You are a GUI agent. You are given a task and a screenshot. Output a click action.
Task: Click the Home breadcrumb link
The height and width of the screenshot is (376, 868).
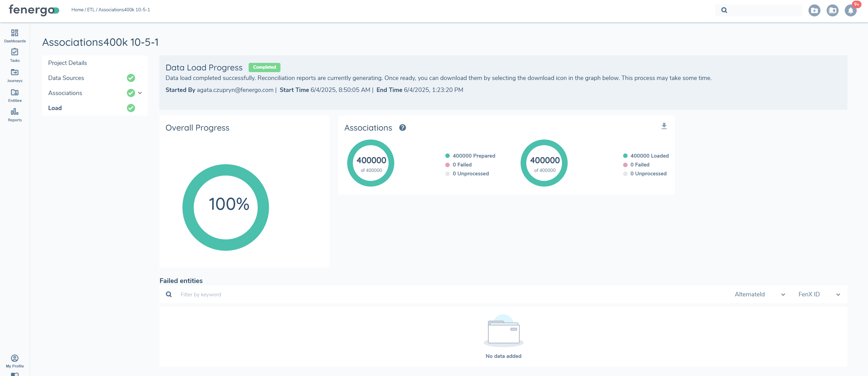(x=77, y=10)
